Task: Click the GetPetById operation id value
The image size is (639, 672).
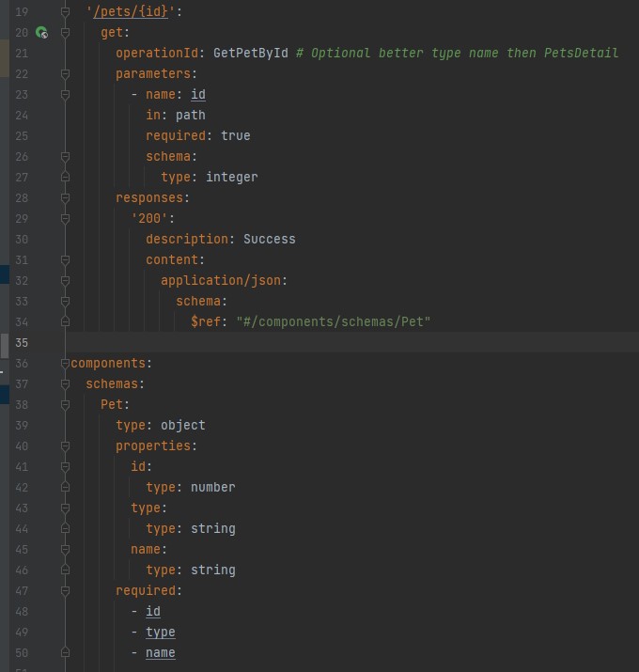Action: (251, 54)
